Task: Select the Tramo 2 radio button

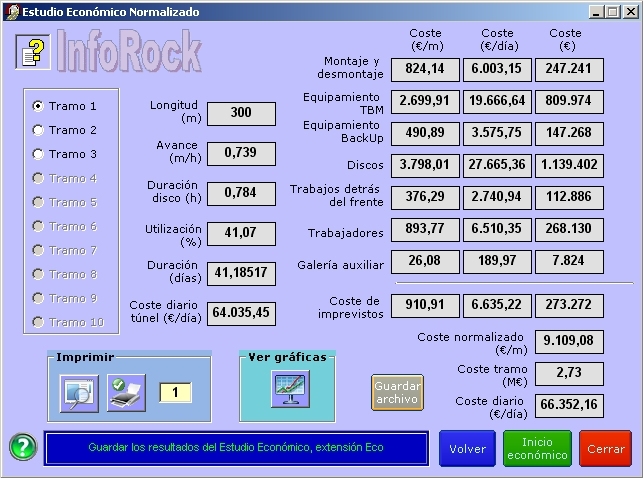Action: 39,130
